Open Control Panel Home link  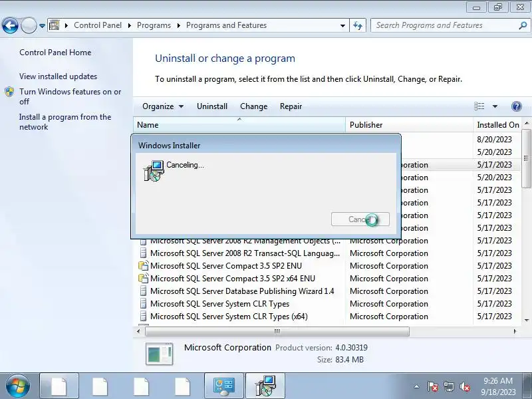(x=55, y=53)
